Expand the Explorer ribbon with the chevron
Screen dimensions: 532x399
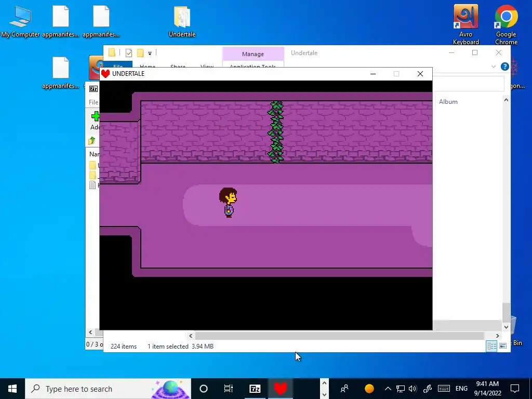click(x=494, y=66)
